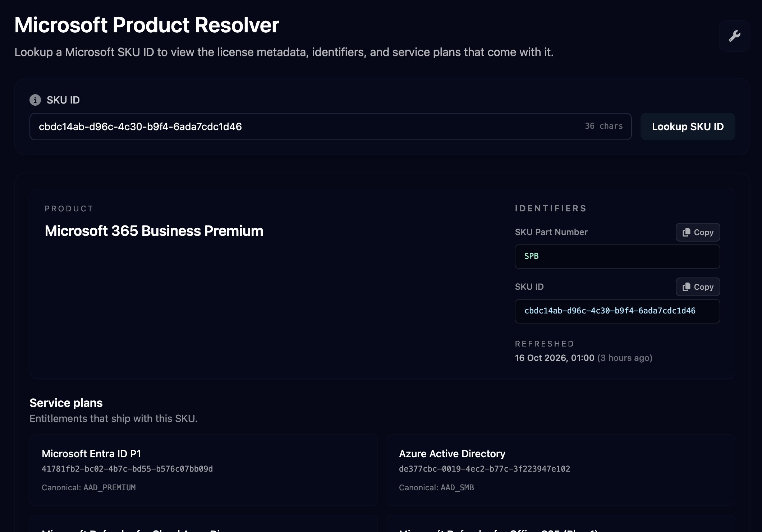Click the Service plans heading
The height and width of the screenshot is (532, 762).
[66, 403]
